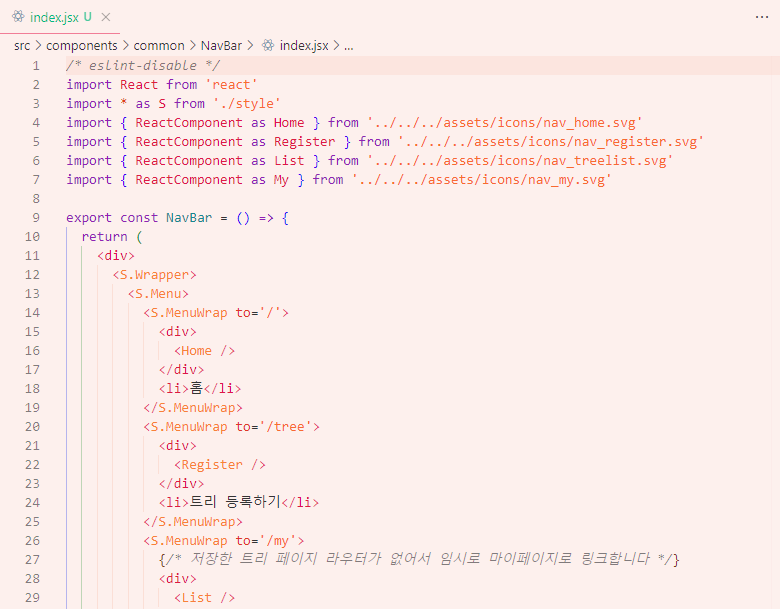This screenshot has width=780, height=609.
Task: Click the Home component tag
Action: pos(204,351)
